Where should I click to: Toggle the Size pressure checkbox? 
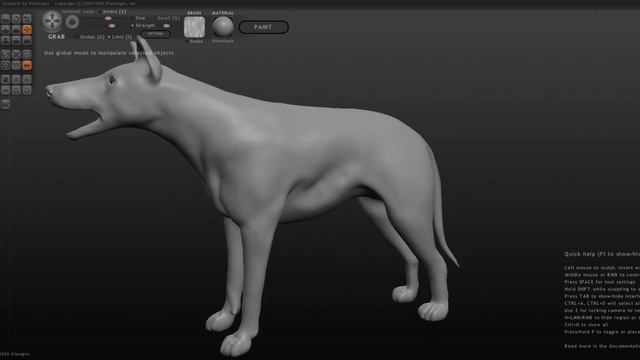[138, 18]
